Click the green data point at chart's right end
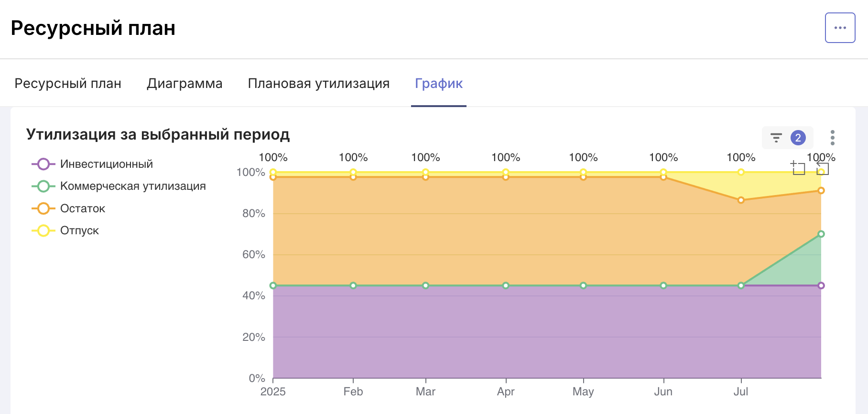This screenshot has height=414, width=868. (821, 234)
